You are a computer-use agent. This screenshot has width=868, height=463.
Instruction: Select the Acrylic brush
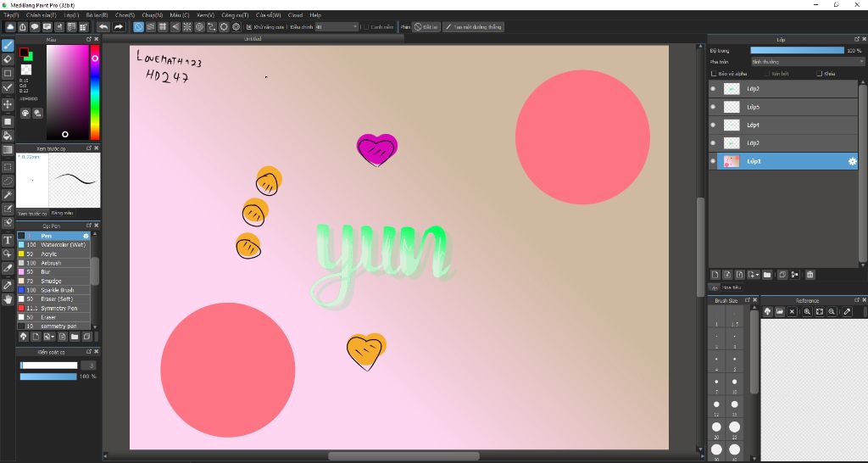pyautogui.click(x=53, y=254)
